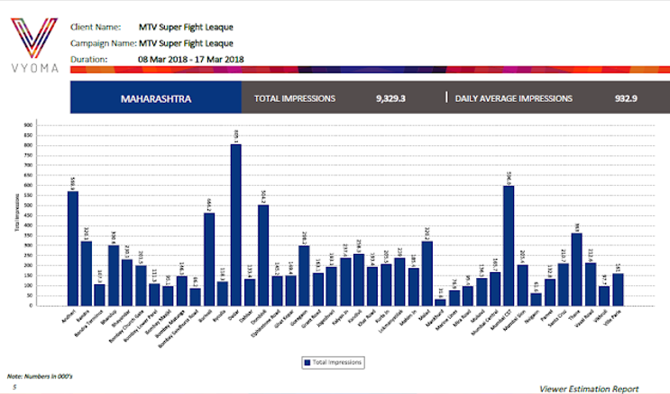Click the Bombay Church Gate axis label
The image size is (670, 394).
click(x=125, y=326)
